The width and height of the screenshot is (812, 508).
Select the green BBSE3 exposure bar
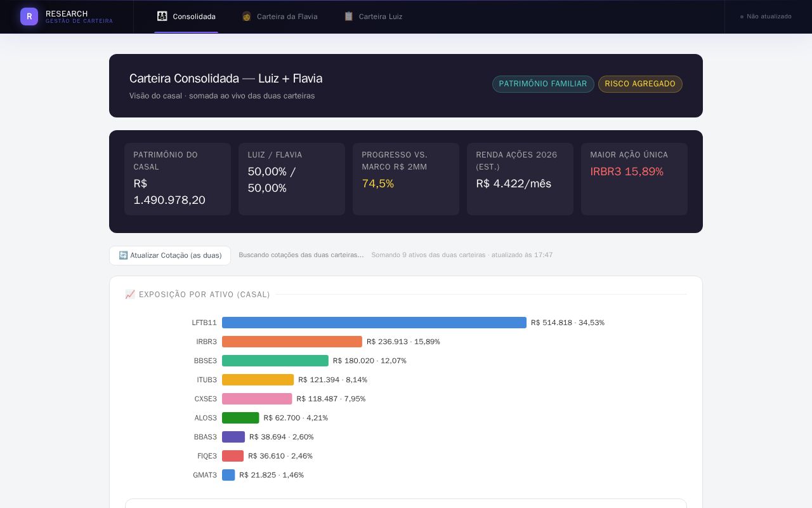[275, 361]
